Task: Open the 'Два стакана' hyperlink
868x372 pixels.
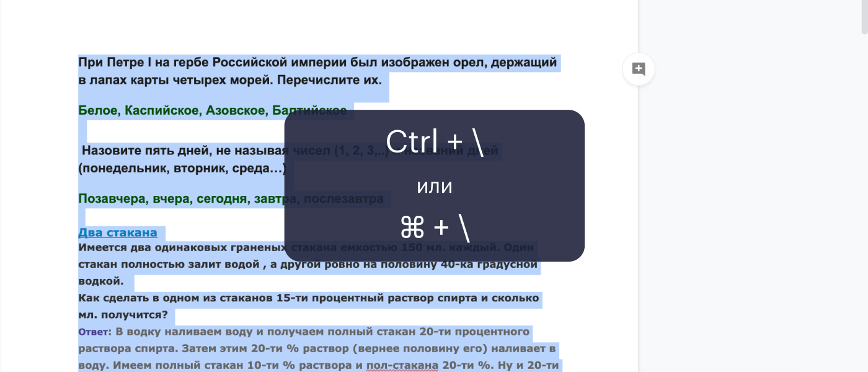Action: pos(118,233)
